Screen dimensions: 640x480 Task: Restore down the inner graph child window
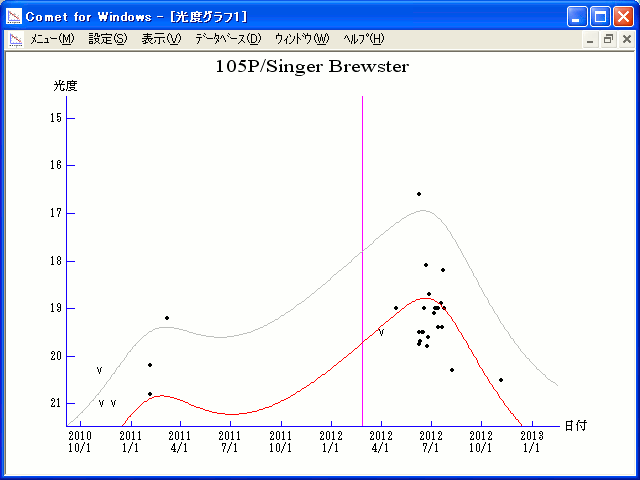pyautogui.click(x=607, y=40)
